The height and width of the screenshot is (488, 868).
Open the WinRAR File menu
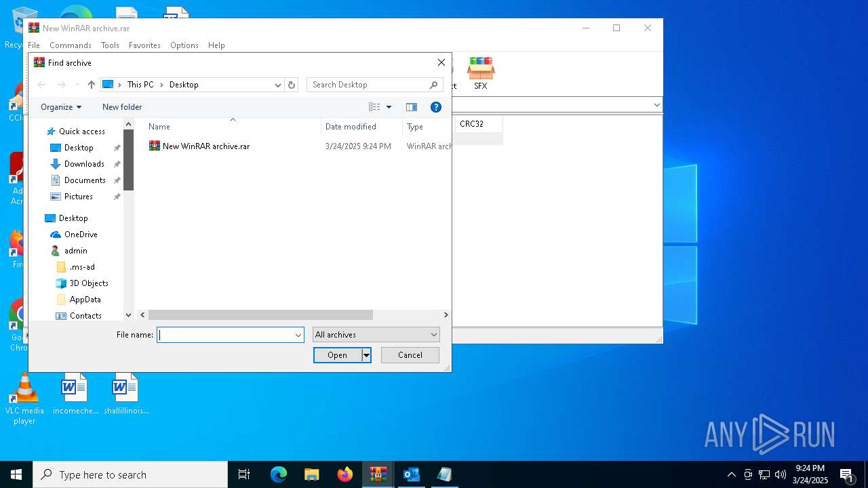[x=34, y=45]
